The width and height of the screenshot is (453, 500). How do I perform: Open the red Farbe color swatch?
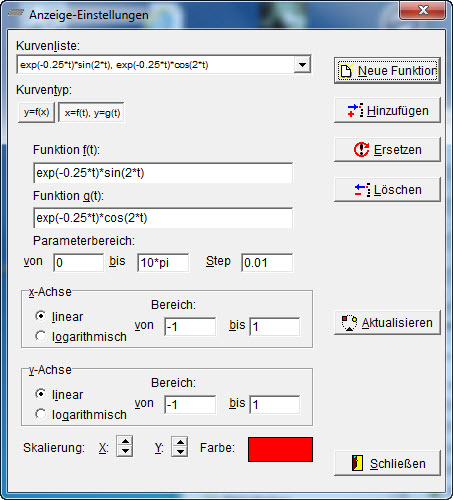click(x=280, y=449)
